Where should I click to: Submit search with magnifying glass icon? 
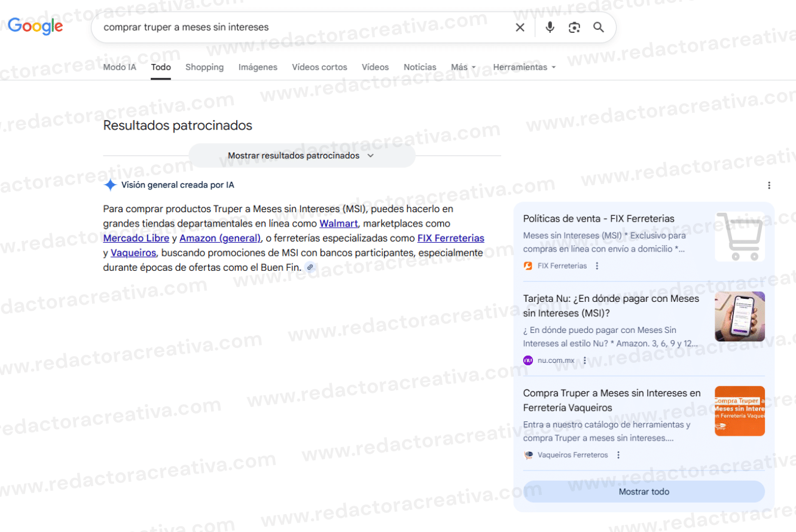(599, 27)
